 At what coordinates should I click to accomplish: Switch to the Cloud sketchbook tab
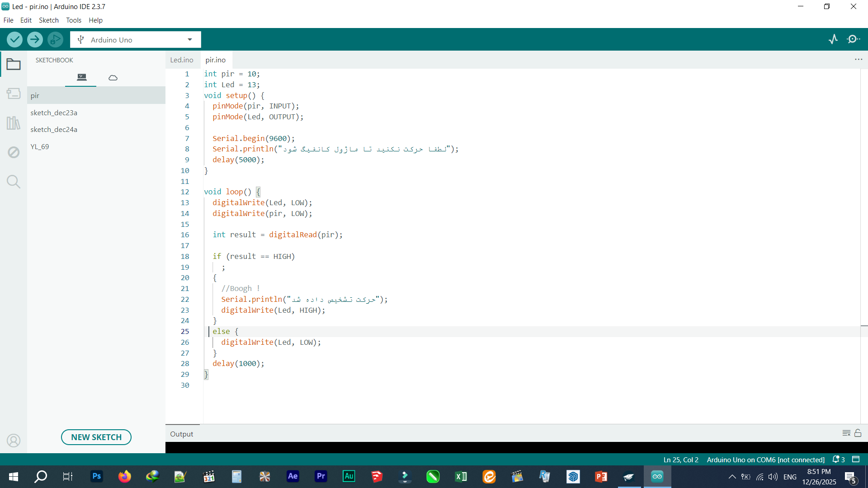coord(113,78)
